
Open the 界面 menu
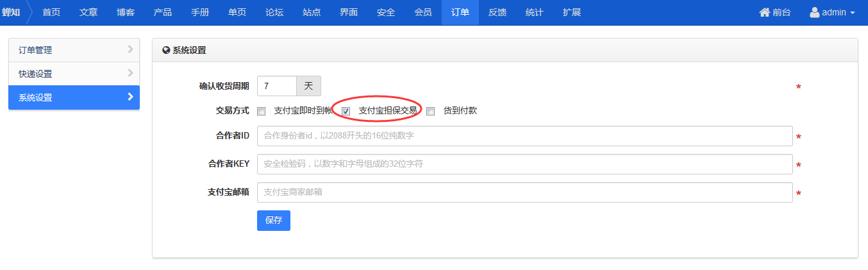tap(349, 12)
